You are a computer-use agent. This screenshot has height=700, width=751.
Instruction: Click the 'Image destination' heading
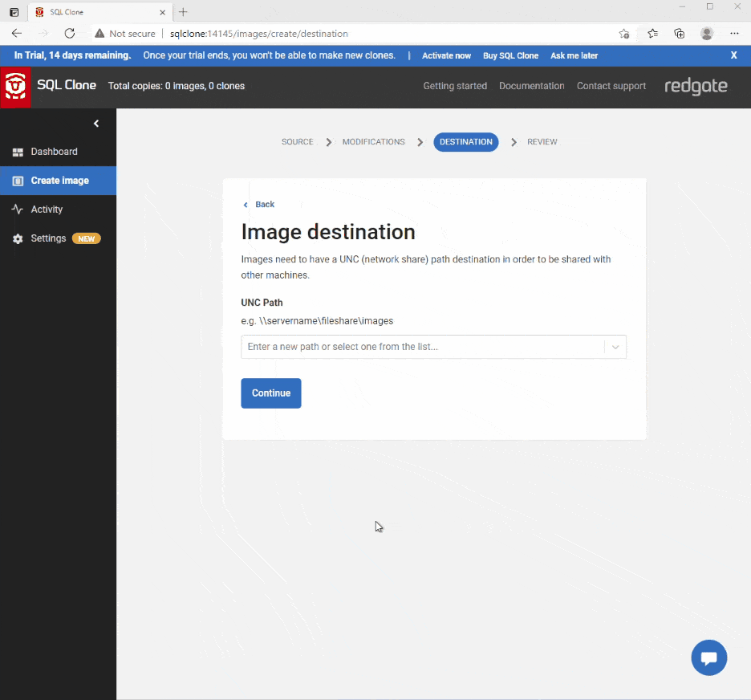click(x=328, y=232)
